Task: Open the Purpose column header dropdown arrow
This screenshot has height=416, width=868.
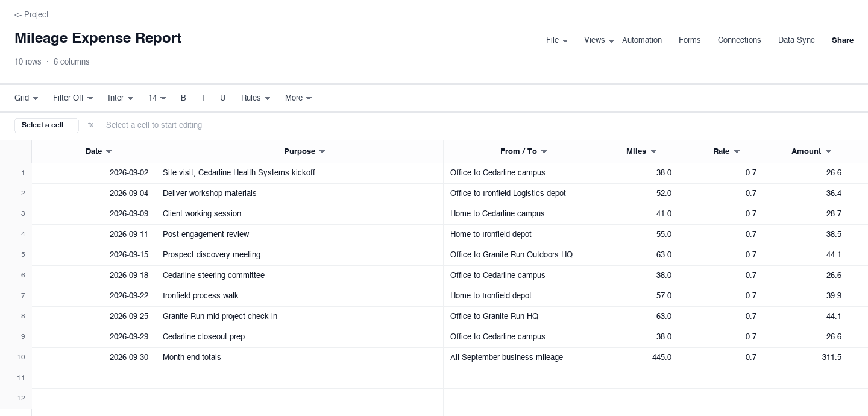Action: click(x=322, y=152)
